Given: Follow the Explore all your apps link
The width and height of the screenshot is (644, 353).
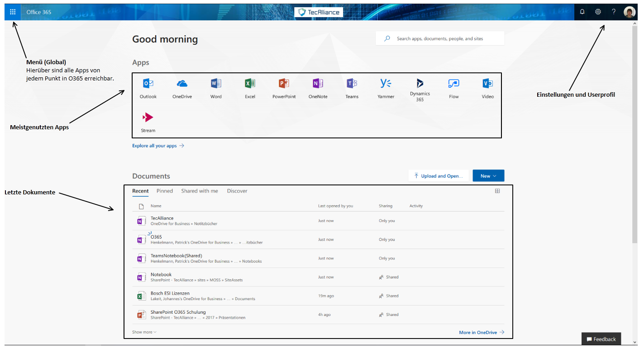Looking at the screenshot, I should tap(158, 146).
